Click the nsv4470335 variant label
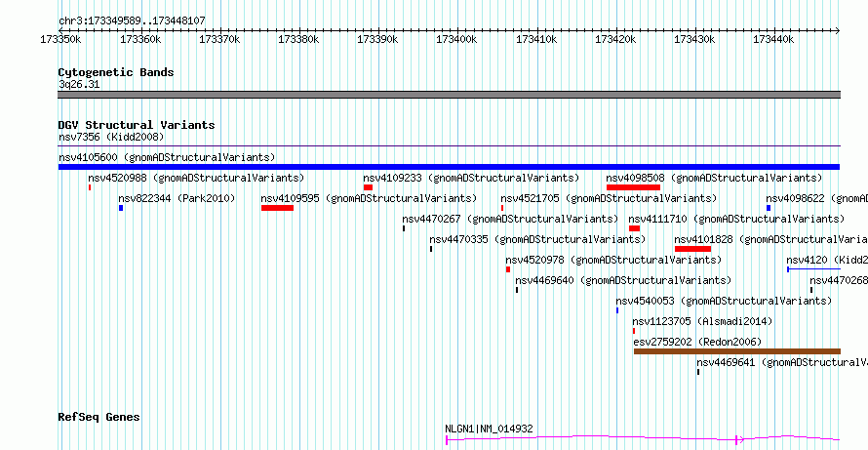This screenshot has width=868, height=450. point(537,239)
